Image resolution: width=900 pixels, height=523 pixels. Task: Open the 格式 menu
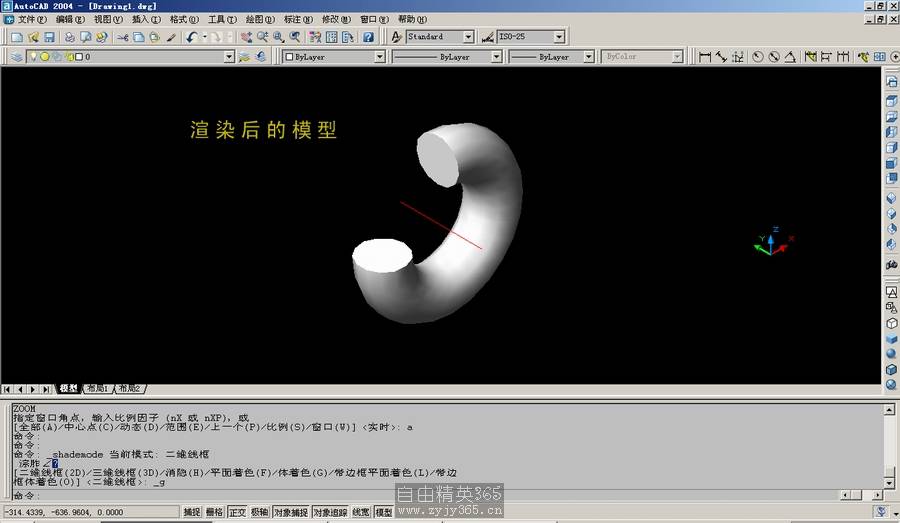pos(184,20)
